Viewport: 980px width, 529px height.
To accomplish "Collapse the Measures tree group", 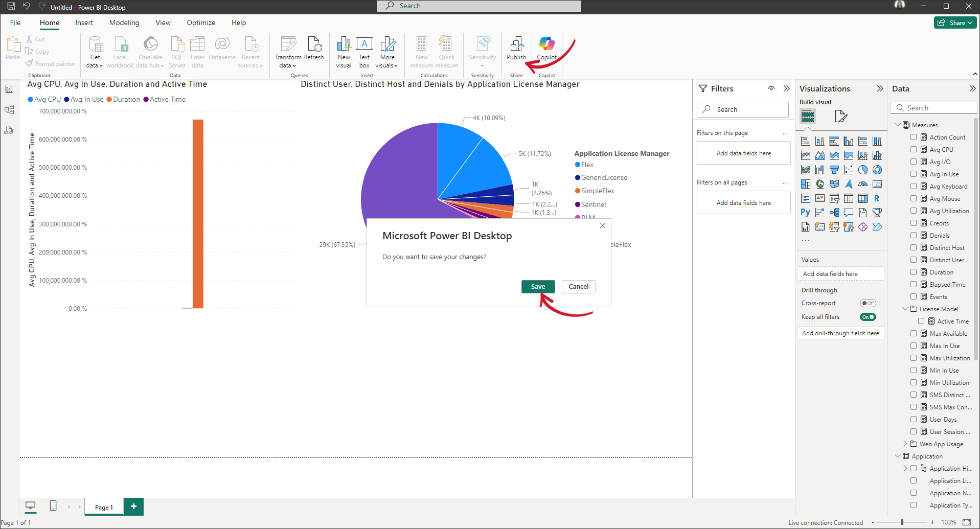I will point(898,125).
